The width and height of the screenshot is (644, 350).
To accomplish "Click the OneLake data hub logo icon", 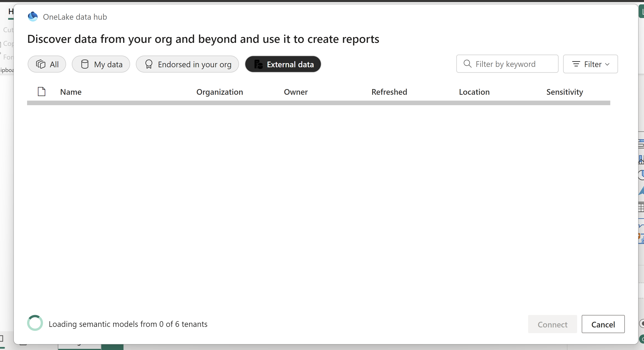I will click(33, 16).
